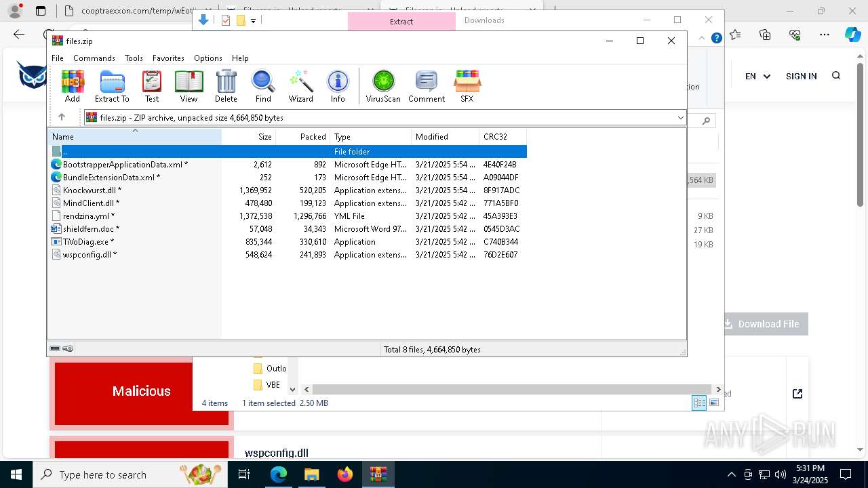Viewport: 868px width, 488px height.
Task: Open Task View on the taskbar
Action: (x=245, y=474)
